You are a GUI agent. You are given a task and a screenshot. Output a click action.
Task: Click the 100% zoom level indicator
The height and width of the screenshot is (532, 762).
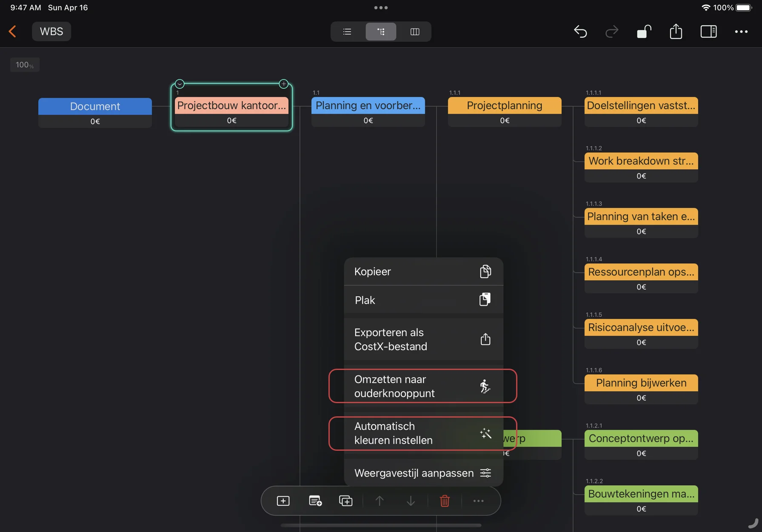click(25, 65)
